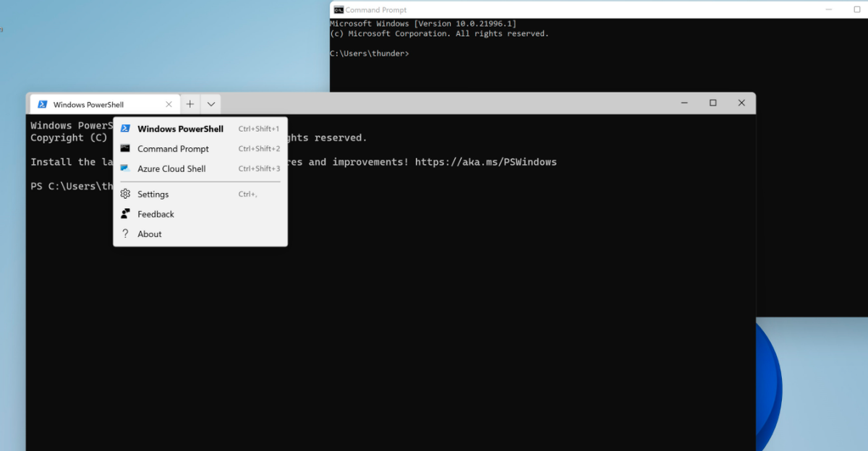
Task: Maximize the Windows Terminal window
Action: click(x=712, y=103)
